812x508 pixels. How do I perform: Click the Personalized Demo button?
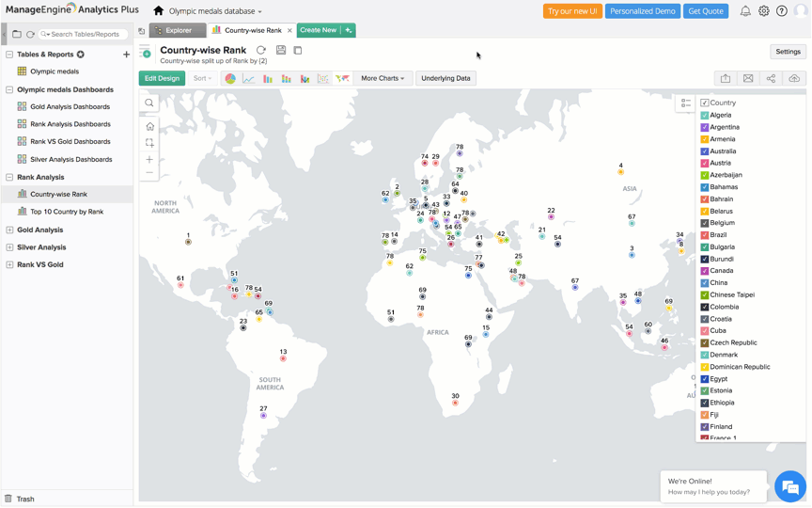[x=643, y=11]
